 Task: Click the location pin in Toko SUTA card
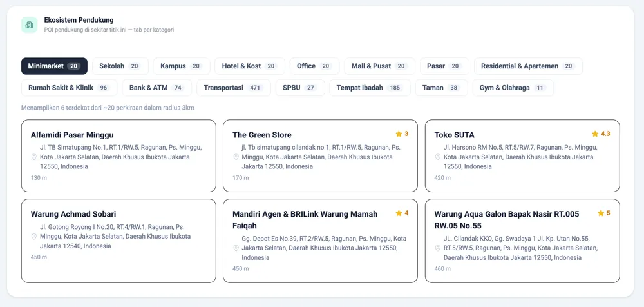pyautogui.click(x=438, y=157)
